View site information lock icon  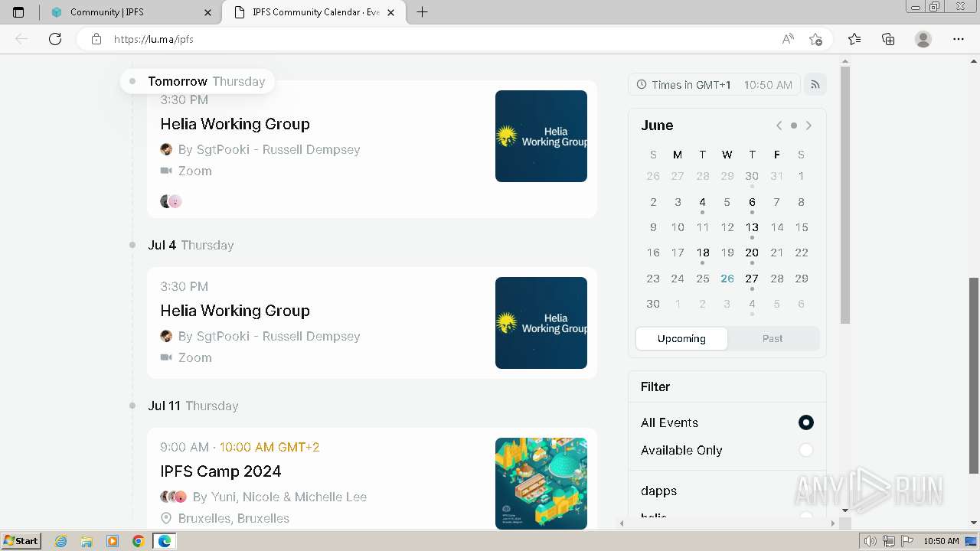(96, 39)
